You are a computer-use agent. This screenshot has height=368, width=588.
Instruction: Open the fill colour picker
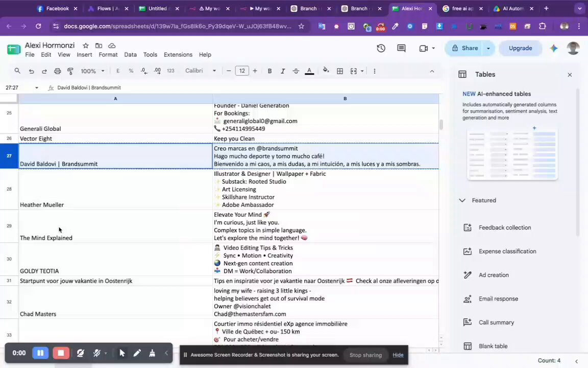click(326, 71)
